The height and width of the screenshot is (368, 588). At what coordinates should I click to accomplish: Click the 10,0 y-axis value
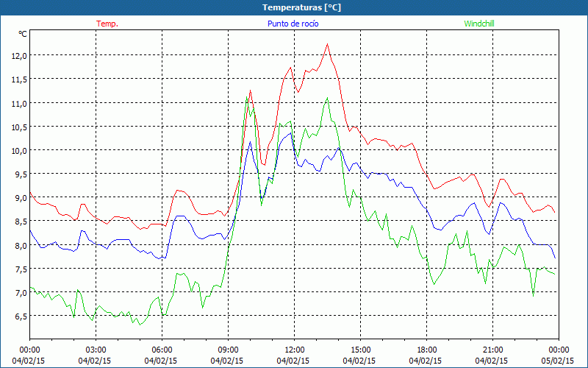[20, 151]
